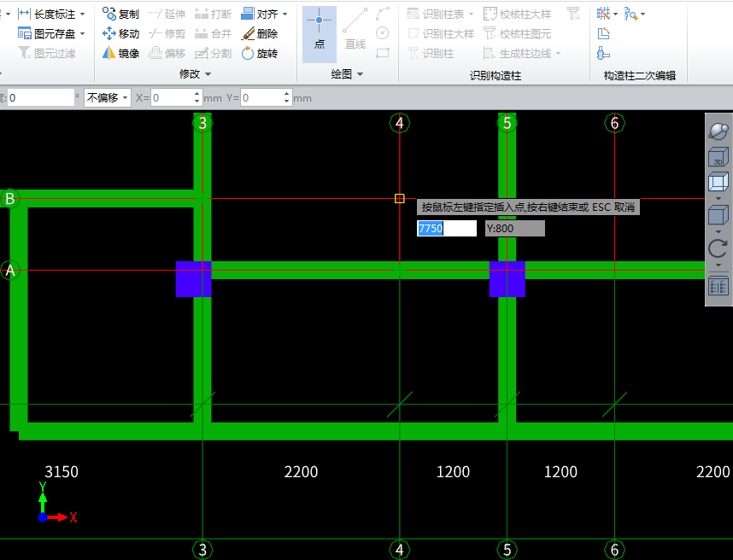This screenshot has width=733, height=560.
Task: Click the 复制 (Copy) tool
Action: tap(120, 14)
